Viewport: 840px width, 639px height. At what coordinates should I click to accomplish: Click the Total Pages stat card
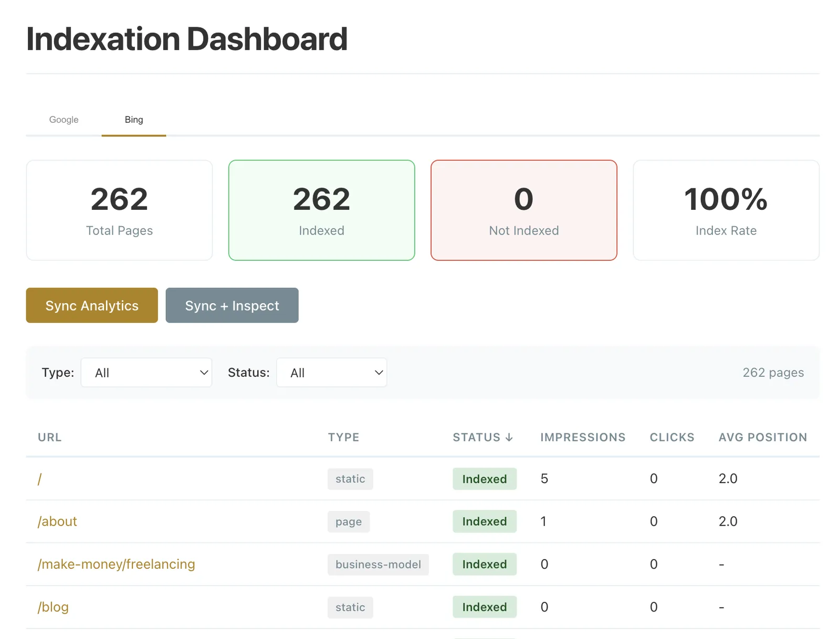[119, 210]
